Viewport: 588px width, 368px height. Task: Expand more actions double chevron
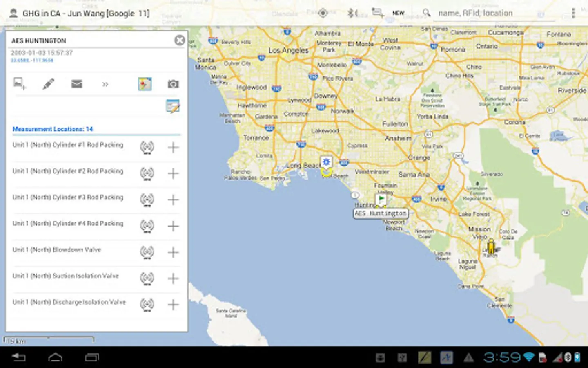[105, 84]
